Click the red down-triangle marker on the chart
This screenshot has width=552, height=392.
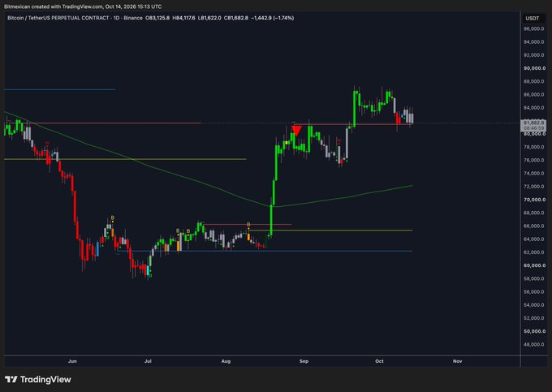pyautogui.click(x=296, y=131)
